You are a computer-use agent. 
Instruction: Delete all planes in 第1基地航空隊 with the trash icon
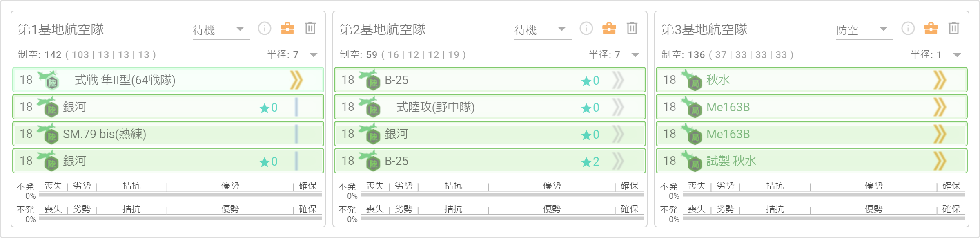coord(310,29)
